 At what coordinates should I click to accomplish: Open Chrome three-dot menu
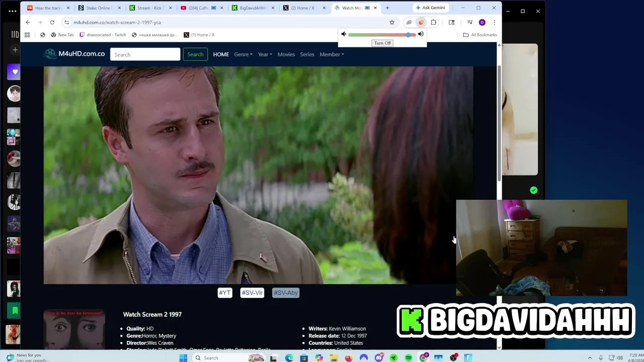494,22
